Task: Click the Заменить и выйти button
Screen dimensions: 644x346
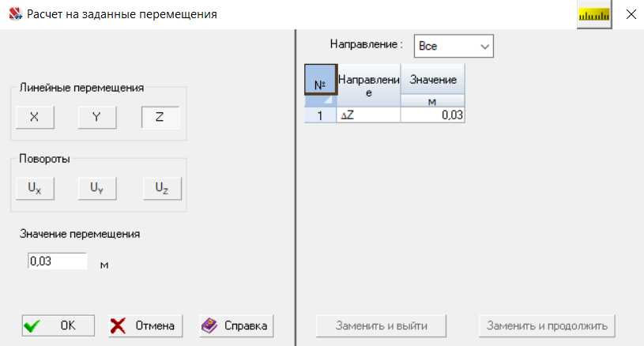Action: click(381, 326)
